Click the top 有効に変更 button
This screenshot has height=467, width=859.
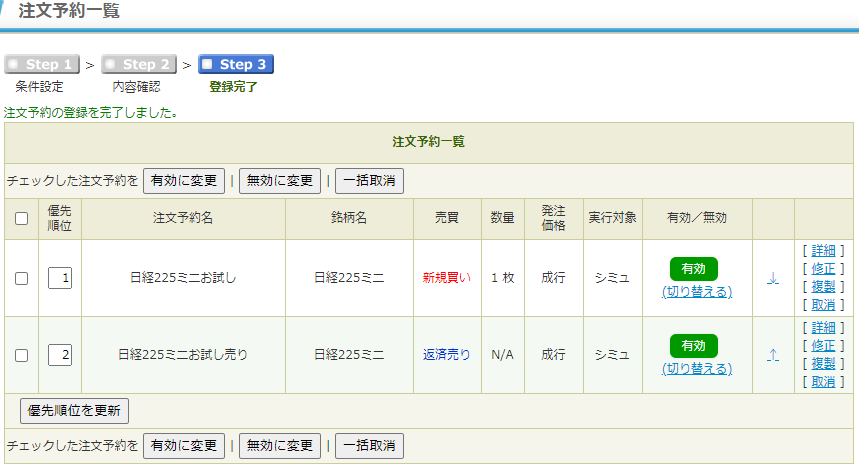pyautogui.click(x=184, y=181)
